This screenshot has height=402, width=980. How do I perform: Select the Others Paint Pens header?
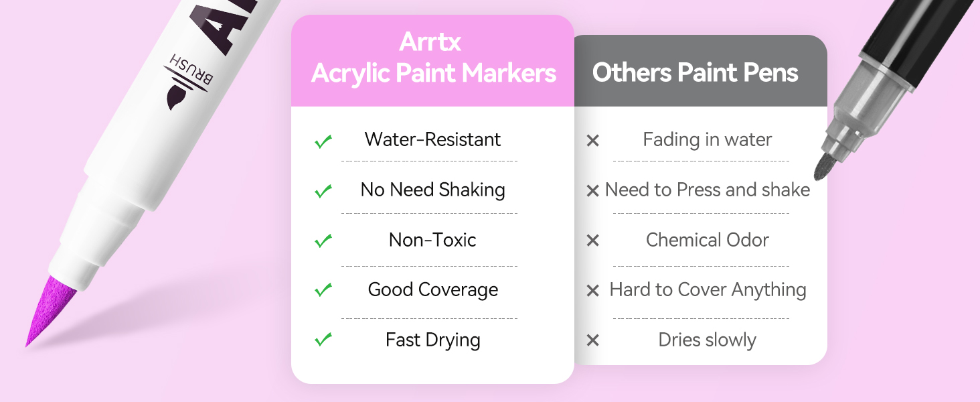coord(695,72)
